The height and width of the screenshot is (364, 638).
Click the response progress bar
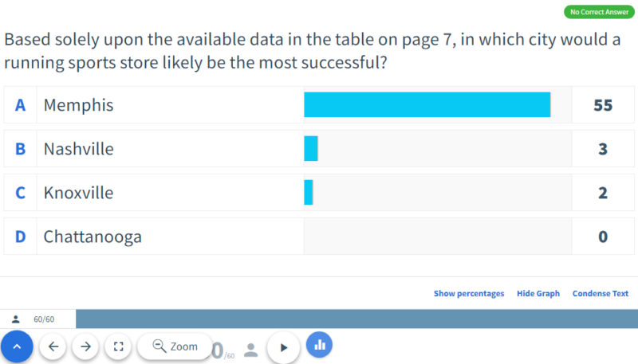point(356,319)
